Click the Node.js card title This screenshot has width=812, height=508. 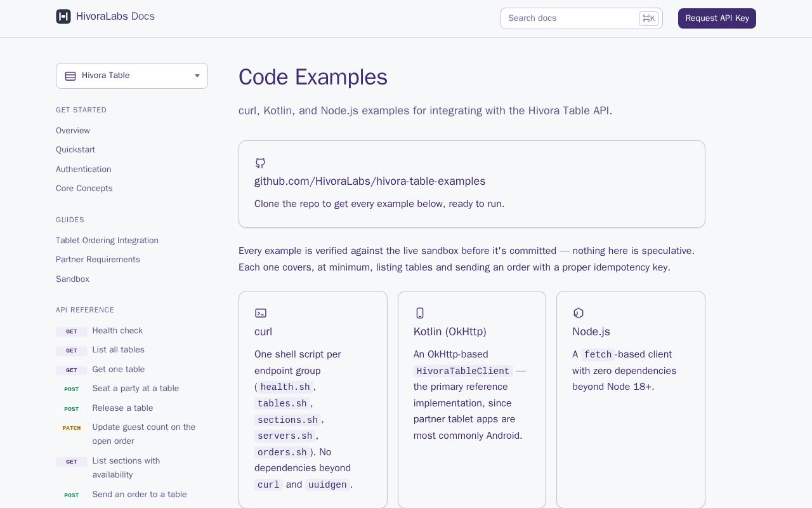click(x=591, y=332)
